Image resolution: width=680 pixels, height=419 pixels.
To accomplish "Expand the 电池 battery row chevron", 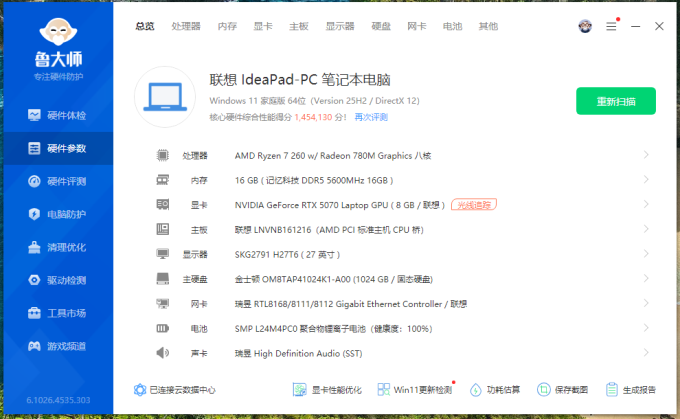I will click(x=646, y=328).
